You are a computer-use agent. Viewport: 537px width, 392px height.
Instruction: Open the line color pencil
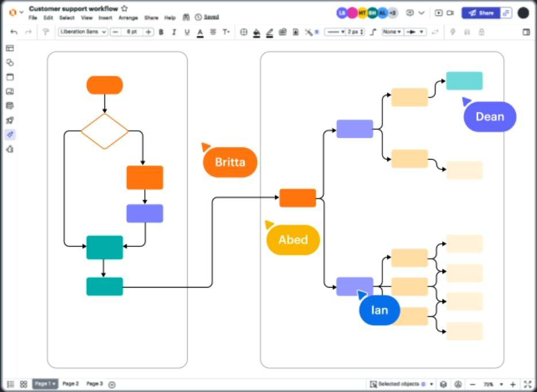pyautogui.click(x=269, y=33)
